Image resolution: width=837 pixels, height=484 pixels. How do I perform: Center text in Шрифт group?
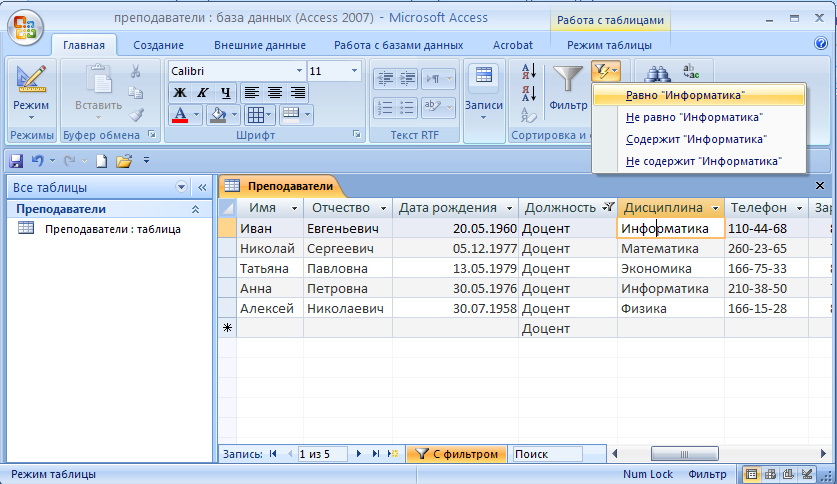click(x=274, y=93)
